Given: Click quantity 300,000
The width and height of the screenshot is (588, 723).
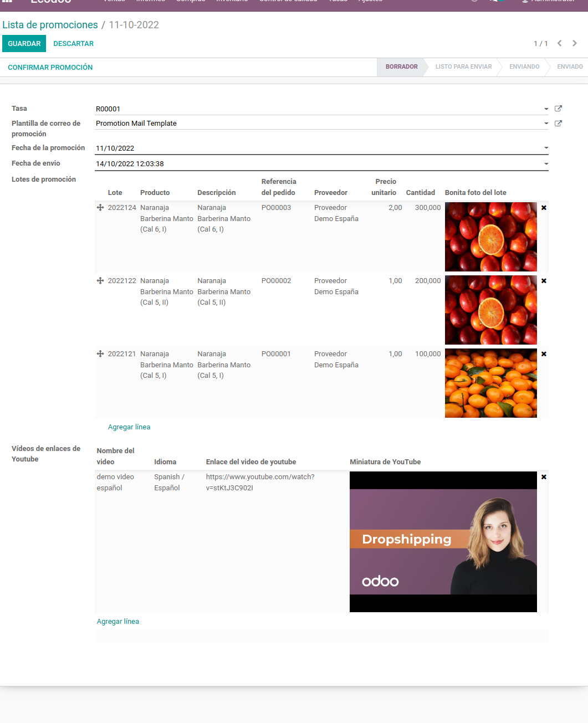Looking at the screenshot, I should [x=428, y=208].
